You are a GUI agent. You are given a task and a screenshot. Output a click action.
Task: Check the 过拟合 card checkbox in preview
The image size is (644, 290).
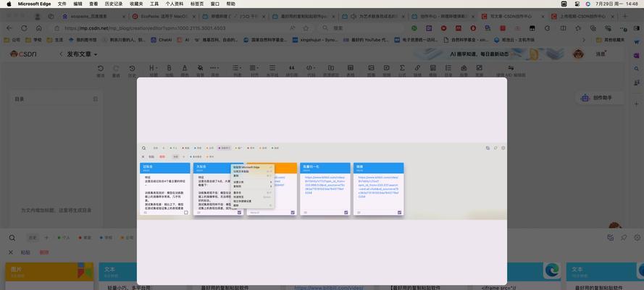click(x=186, y=212)
